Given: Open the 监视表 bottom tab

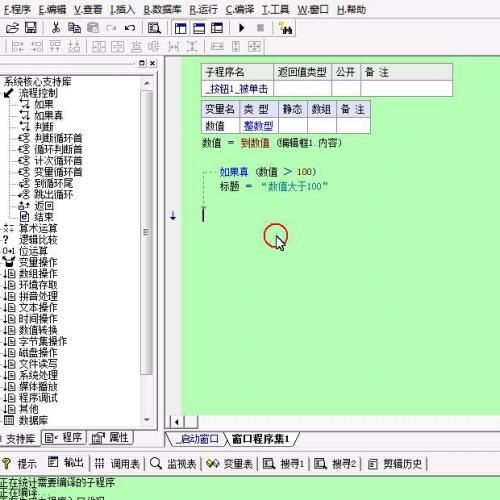Looking at the screenshot, I should coord(173,463).
